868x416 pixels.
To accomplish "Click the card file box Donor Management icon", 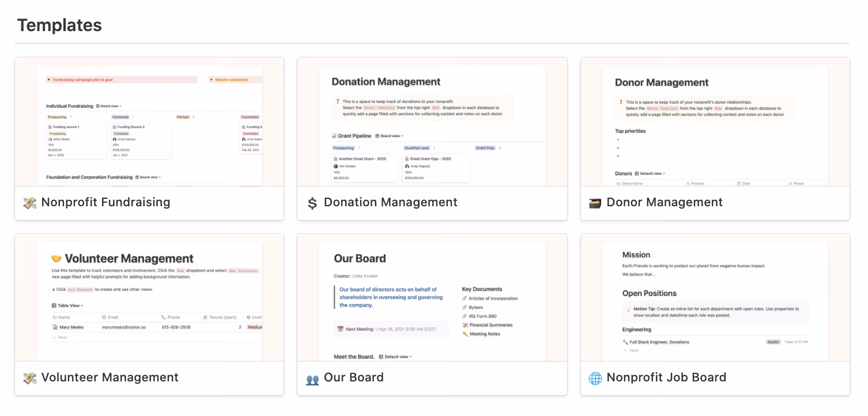I will pos(594,202).
